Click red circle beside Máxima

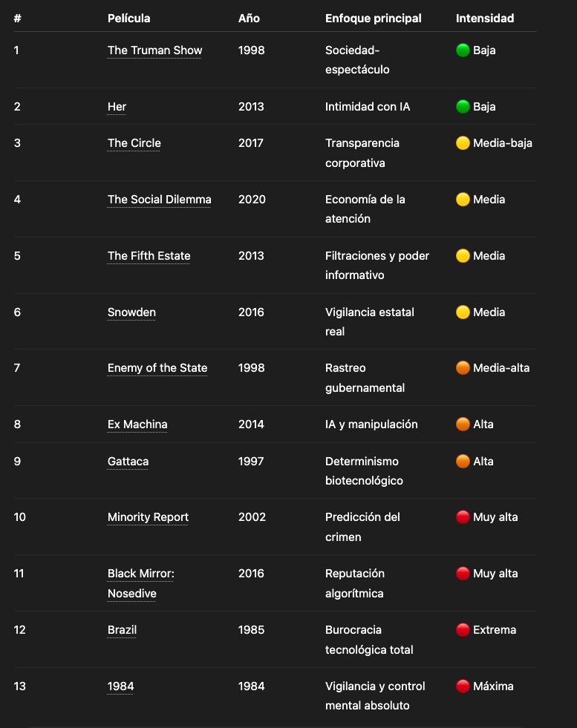coord(463,686)
